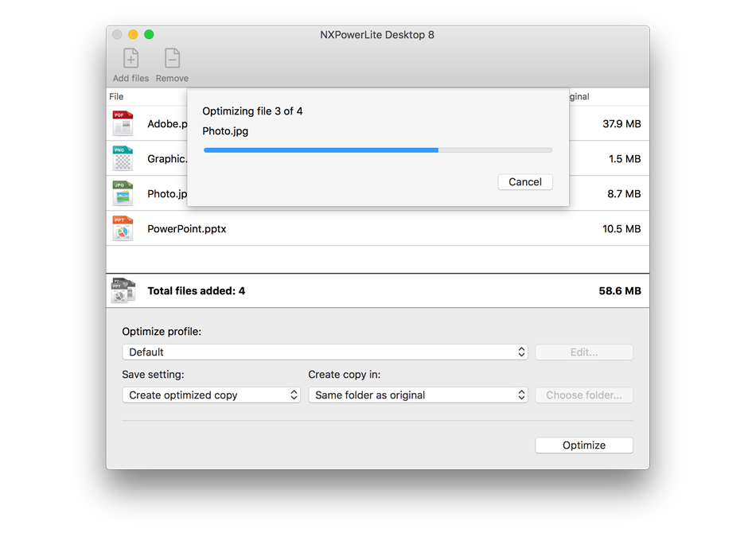Click the 1.5 MB size value
Image resolution: width=756 pixels, height=533 pixels.
coord(625,159)
